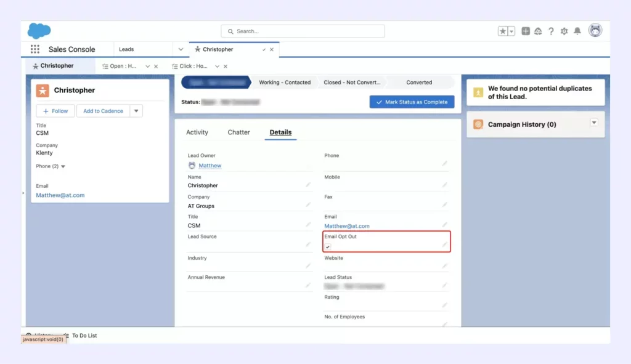
Task: Edit the Mobile field pencil icon
Action: tap(444, 185)
